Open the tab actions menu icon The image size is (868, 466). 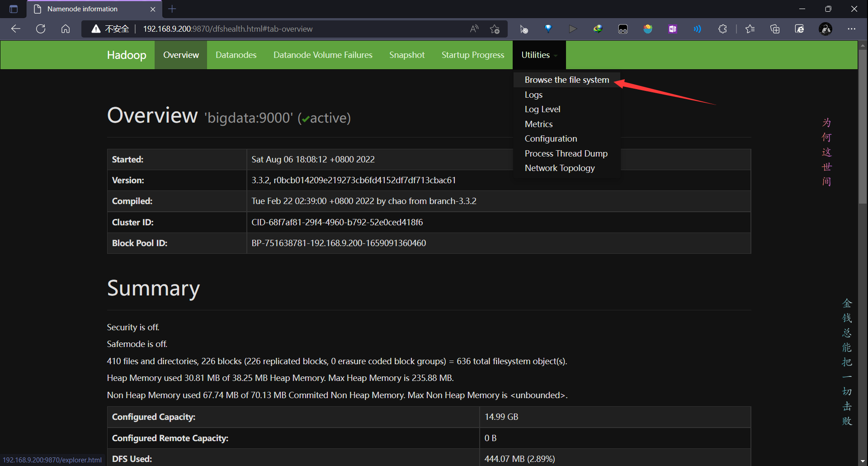[14, 9]
